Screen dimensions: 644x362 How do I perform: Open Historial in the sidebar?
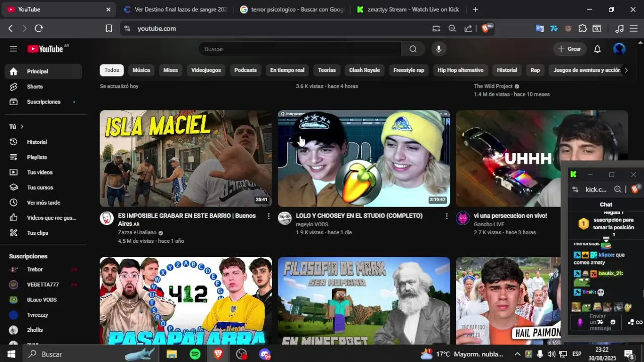tap(43, 142)
